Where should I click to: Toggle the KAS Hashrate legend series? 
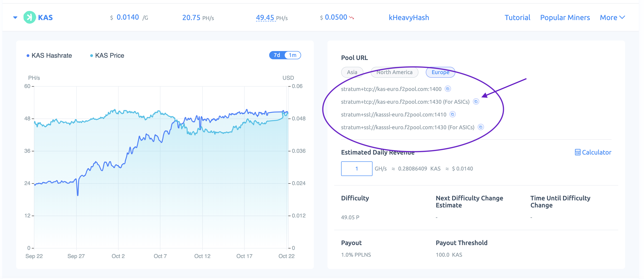pyautogui.click(x=49, y=55)
